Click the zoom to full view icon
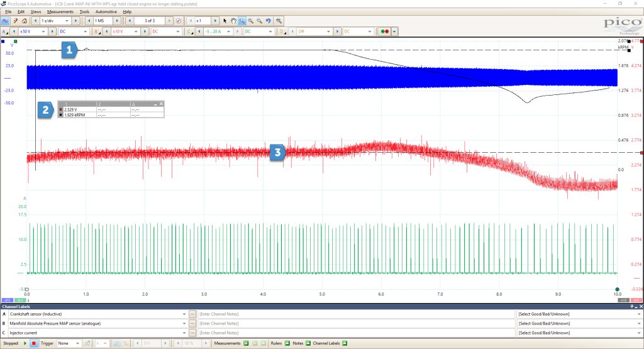Image resolution: width=644 pixels, height=349 pixels. pos(279,21)
